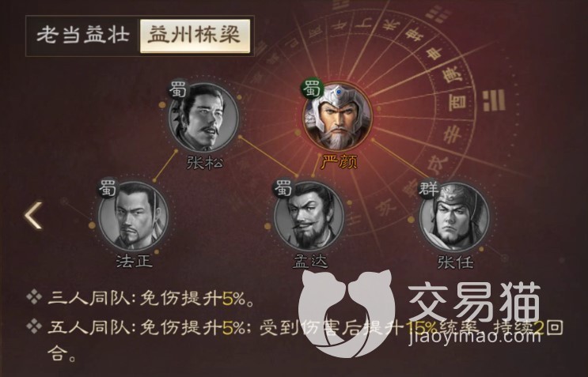Click the 法正 name label
Viewport: 588px width, 377px height.
click(135, 262)
